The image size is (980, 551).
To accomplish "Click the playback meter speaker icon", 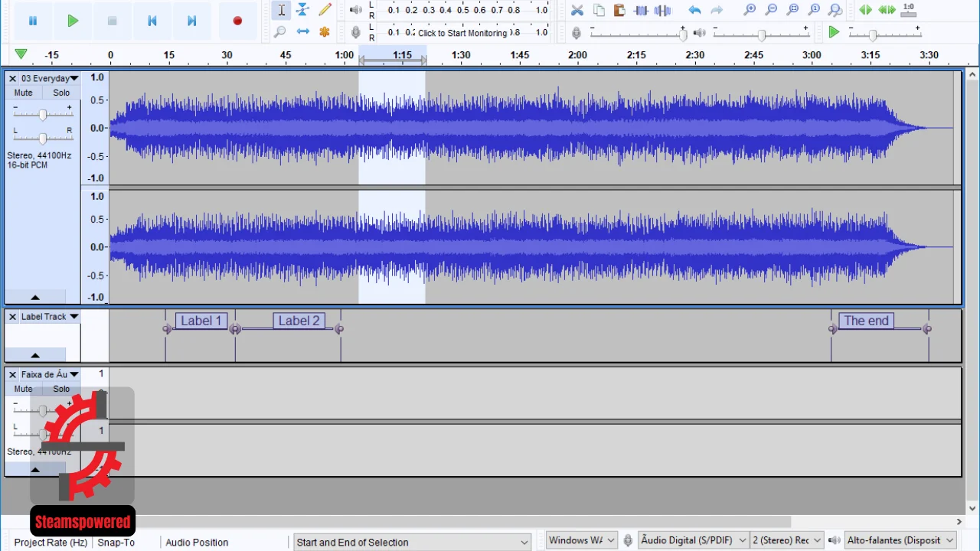I will tap(355, 10).
